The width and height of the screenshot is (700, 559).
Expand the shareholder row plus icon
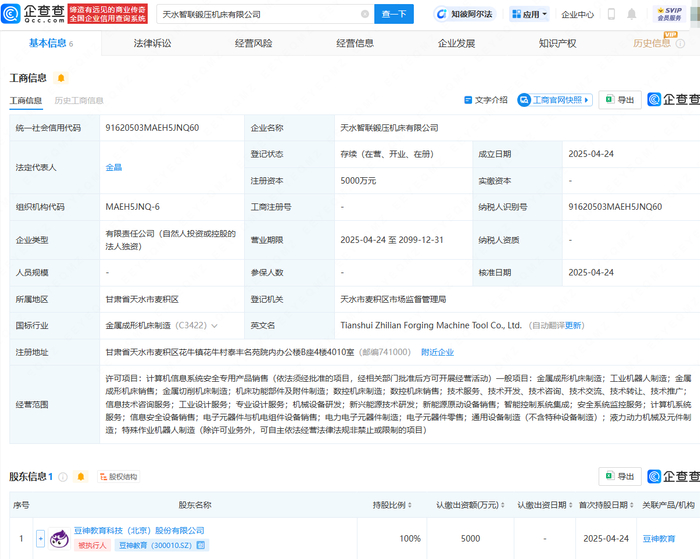40,538
